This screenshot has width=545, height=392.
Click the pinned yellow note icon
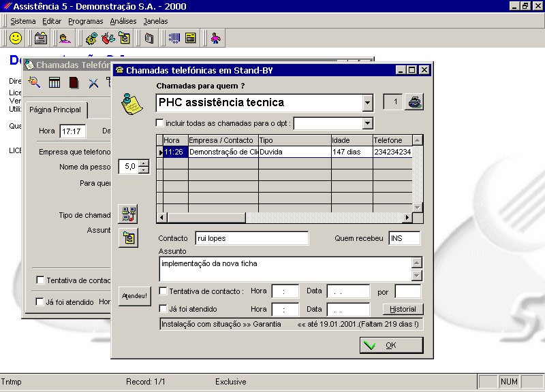(x=131, y=104)
